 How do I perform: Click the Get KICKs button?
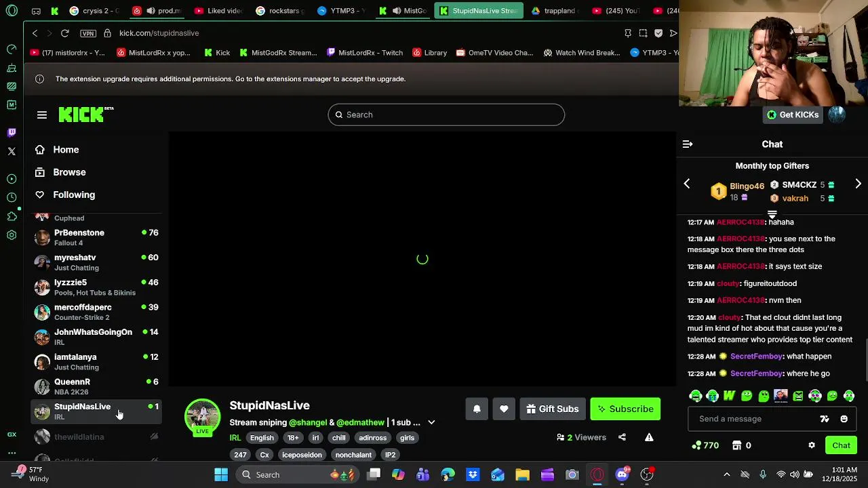793,115
